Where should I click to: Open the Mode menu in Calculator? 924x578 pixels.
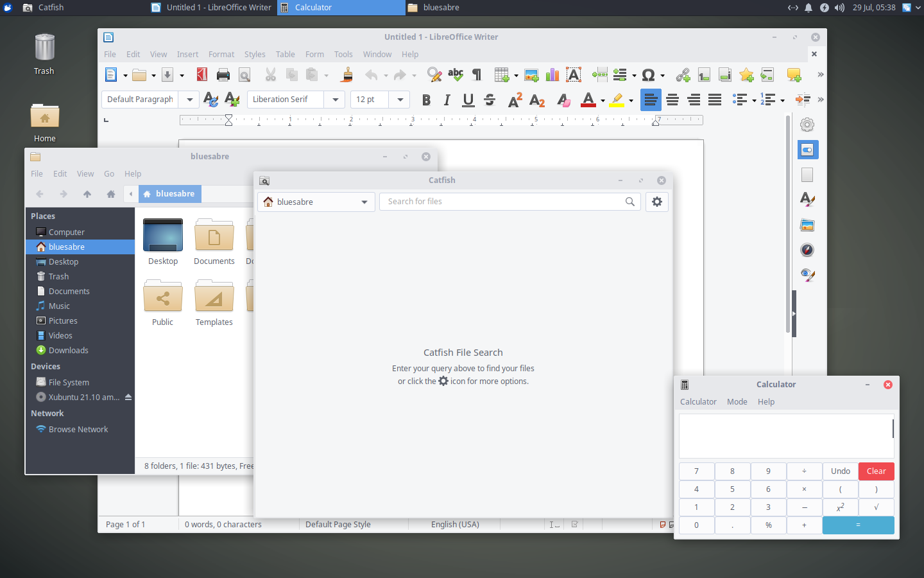point(737,402)
